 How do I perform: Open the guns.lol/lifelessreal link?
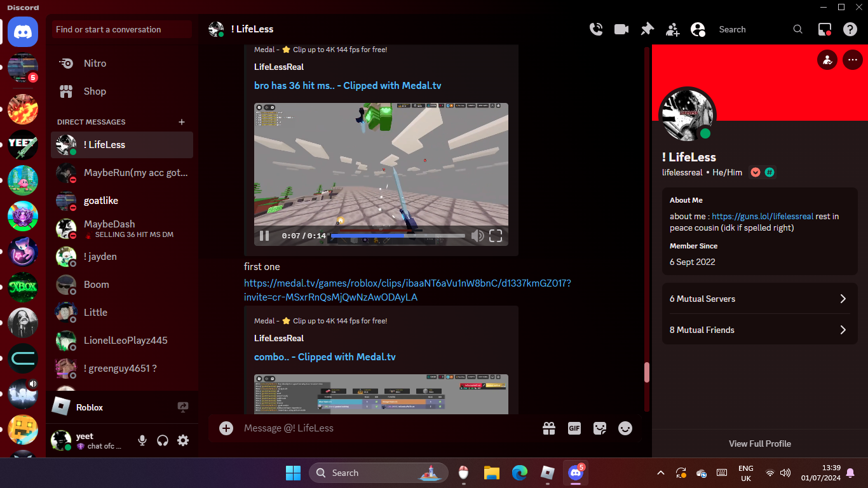pos(763,217)
